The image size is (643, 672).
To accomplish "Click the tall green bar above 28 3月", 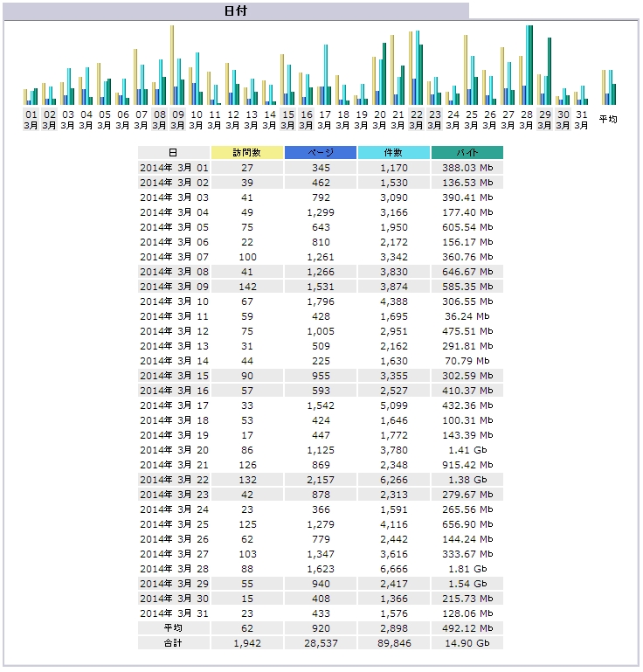I will 531,66.
